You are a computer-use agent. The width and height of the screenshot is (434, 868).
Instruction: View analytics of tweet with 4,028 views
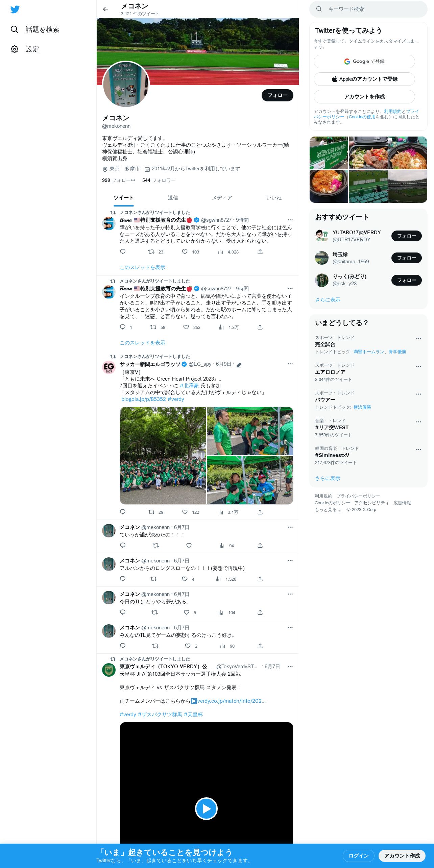coord(228,252)
